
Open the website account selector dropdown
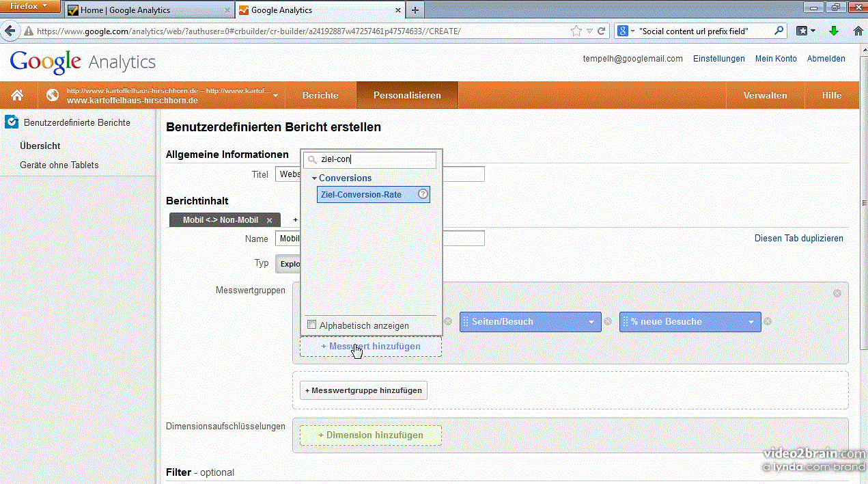click(275, 96)
